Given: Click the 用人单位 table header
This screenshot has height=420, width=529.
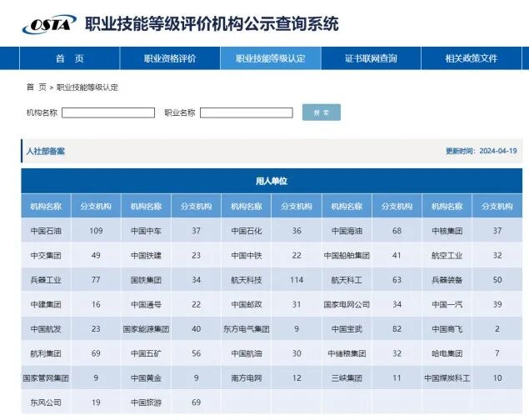Looking at the screenshot, I should click(272, 181).
